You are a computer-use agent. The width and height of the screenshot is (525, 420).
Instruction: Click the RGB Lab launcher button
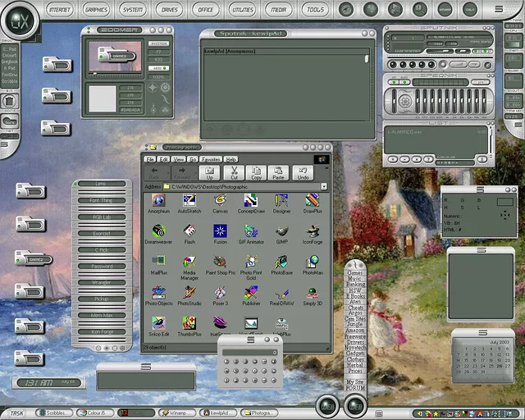coord(102,217)
